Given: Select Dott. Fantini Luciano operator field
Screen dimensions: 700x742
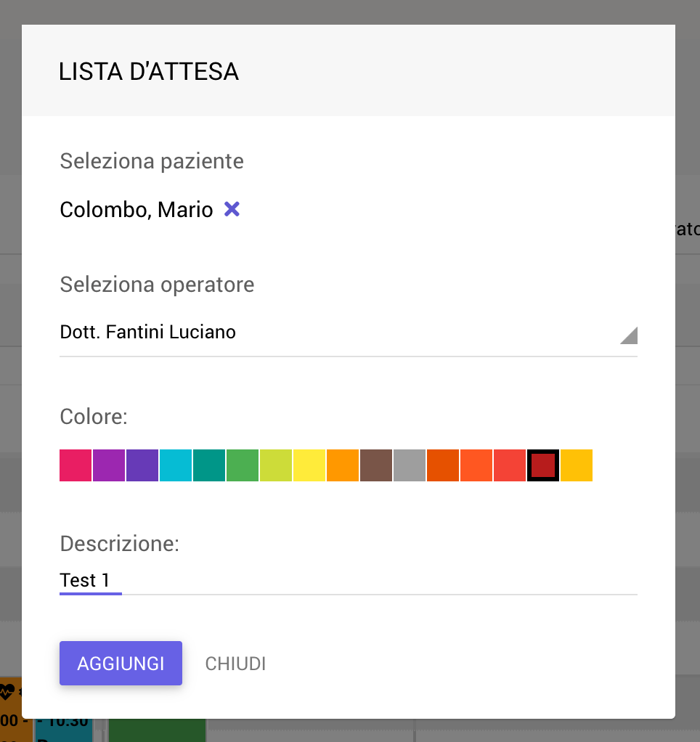Looking at the screenshot, I should pos(349,333).
